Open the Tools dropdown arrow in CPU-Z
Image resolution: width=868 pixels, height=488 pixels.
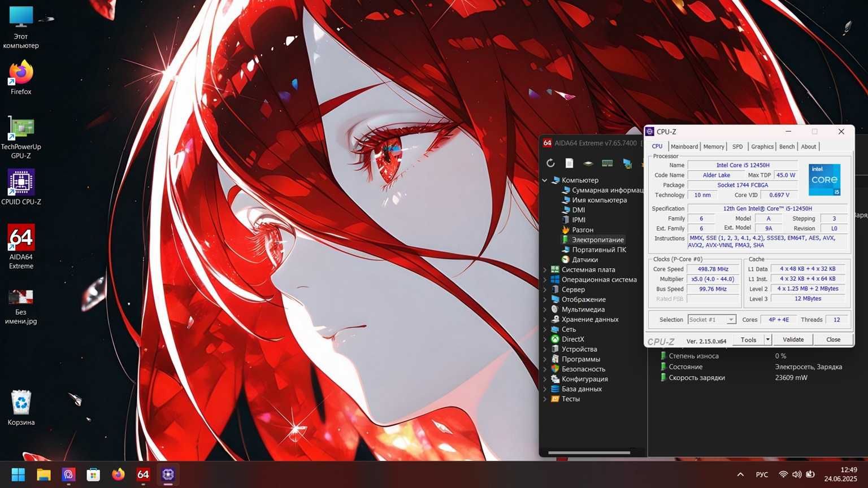[x=767, y=339]
